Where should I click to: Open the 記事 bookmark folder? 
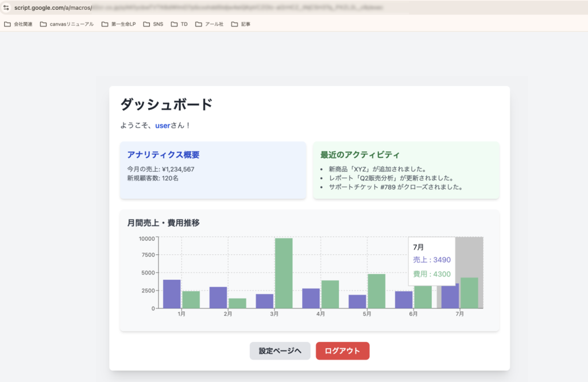pyautogui.click(x=241, y=24)
